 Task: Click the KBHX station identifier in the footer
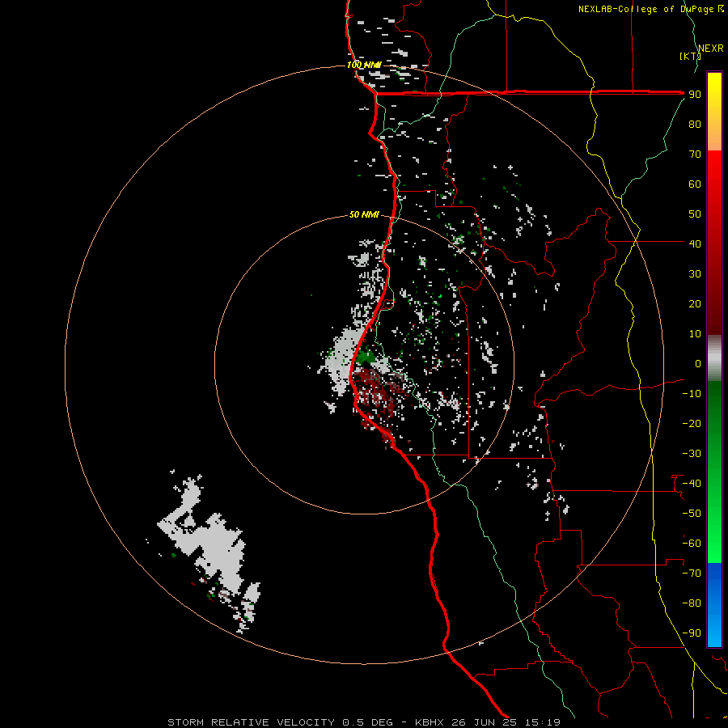pyautogui.click(x=429, y=722)
